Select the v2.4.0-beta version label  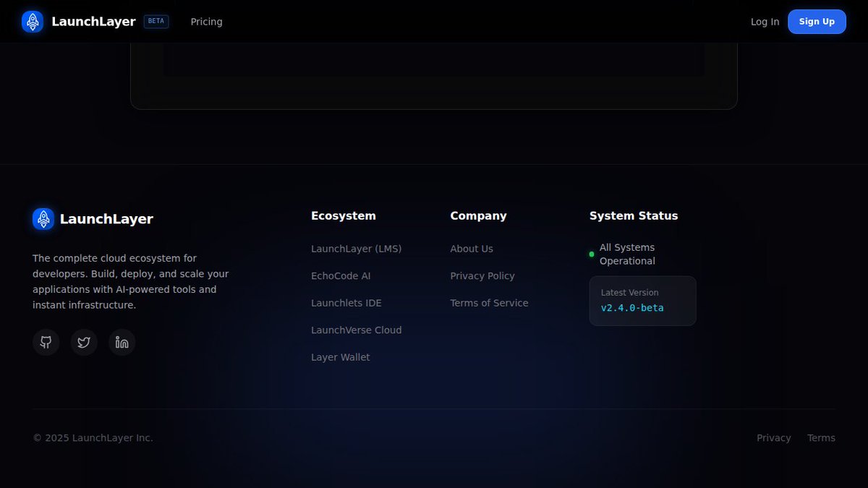633,307
